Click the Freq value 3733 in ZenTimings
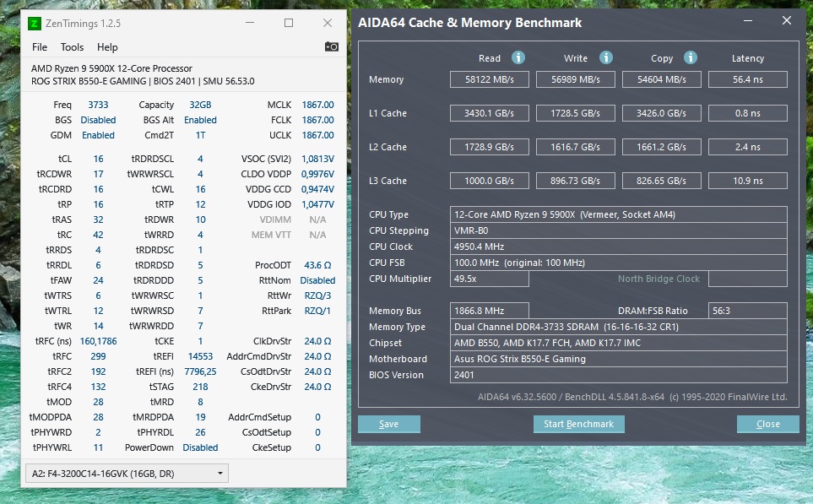 point(98,105)
